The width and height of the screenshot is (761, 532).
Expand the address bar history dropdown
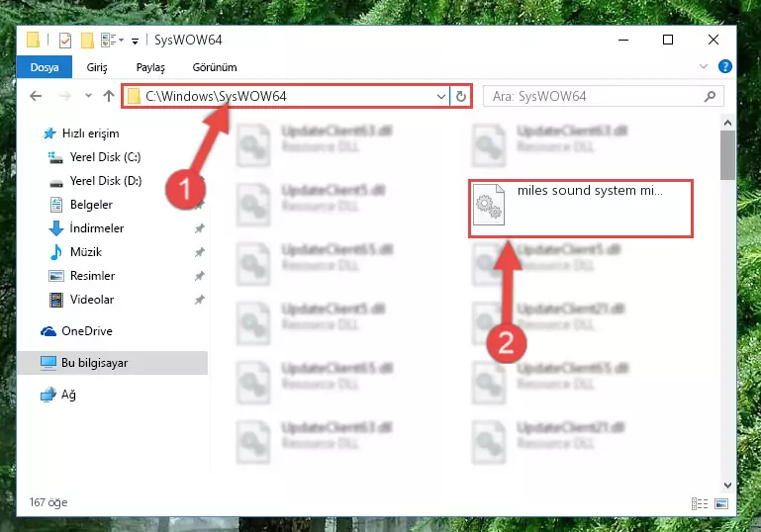click(440, 97)
